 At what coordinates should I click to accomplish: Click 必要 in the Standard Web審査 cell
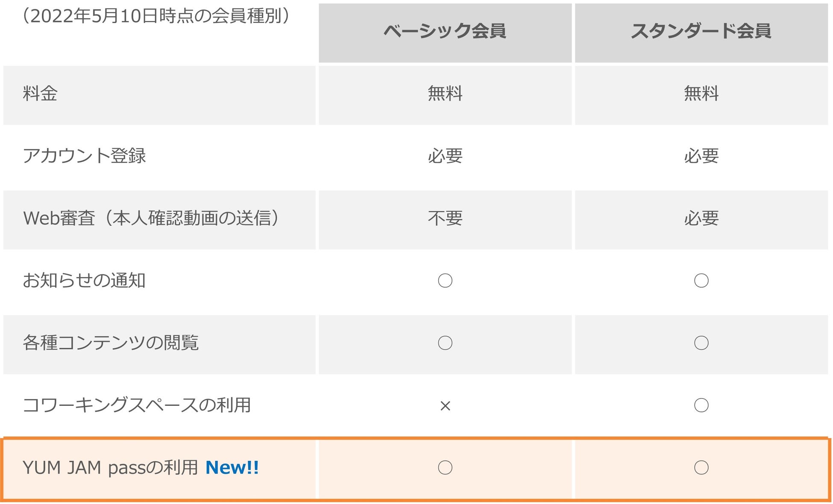(x=701, y=218)
